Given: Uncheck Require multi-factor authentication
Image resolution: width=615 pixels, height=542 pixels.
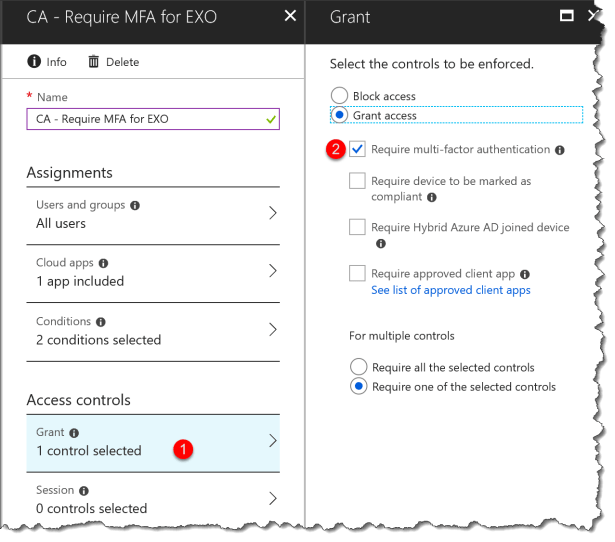Looking at the screenshot, I should point(357,150).
